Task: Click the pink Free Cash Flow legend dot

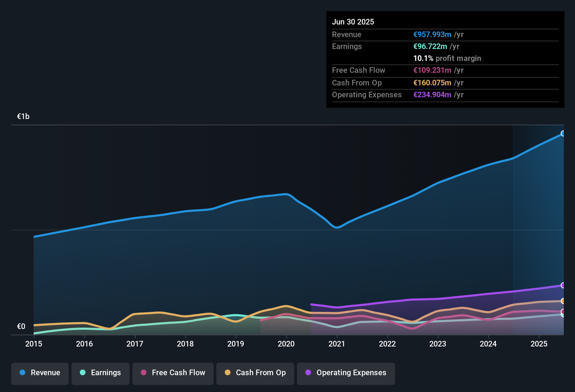Action: tap(144, 372)
